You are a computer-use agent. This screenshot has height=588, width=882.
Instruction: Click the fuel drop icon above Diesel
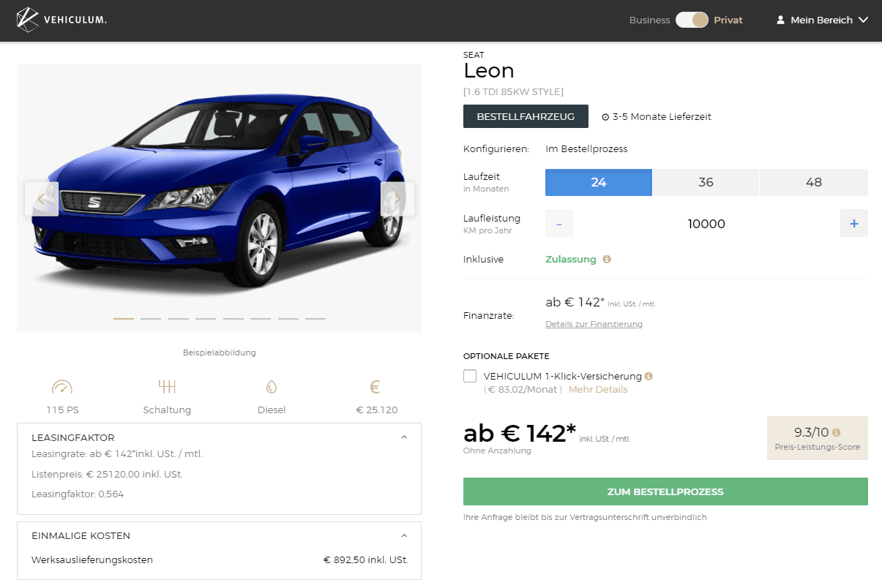[x=272, y=387]
